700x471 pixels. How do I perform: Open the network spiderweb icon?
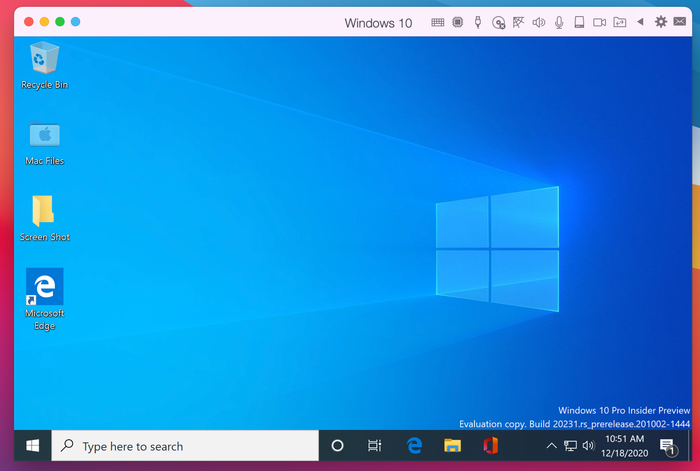(518, 22)
